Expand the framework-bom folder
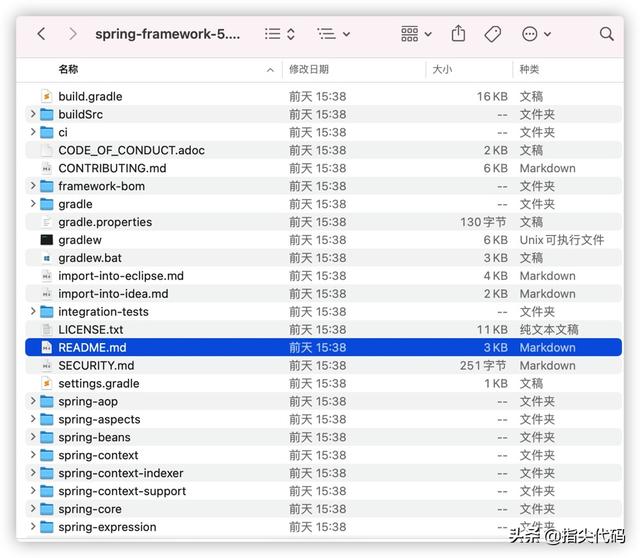 [x=33, y=186]
